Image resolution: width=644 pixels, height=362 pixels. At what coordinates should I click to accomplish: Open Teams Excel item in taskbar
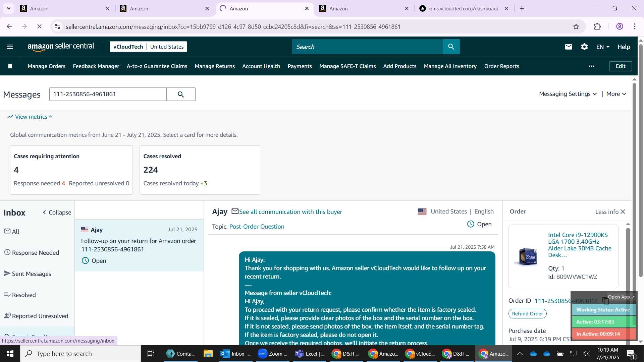pyautogui.click(x=309, y=354)
